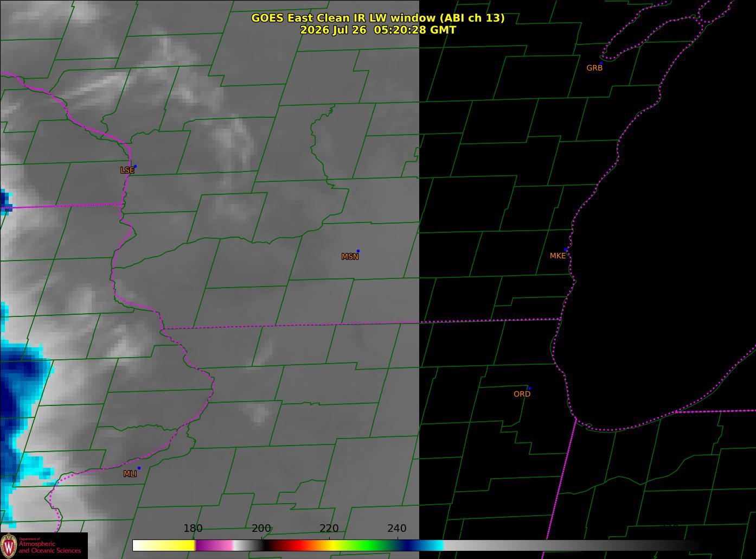Click the GOES East Clean IR title
This screenshot has width=756, height=559.
tap(378, 18)
